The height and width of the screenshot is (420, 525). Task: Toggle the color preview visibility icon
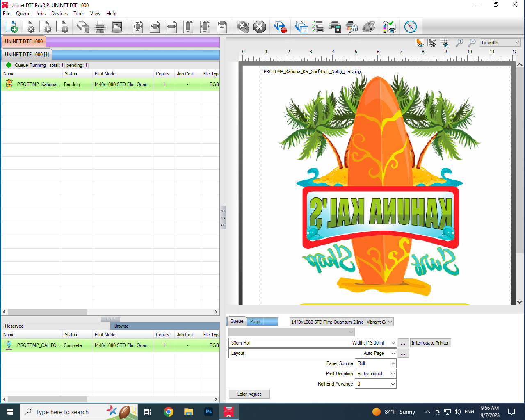tap(419, 43)
